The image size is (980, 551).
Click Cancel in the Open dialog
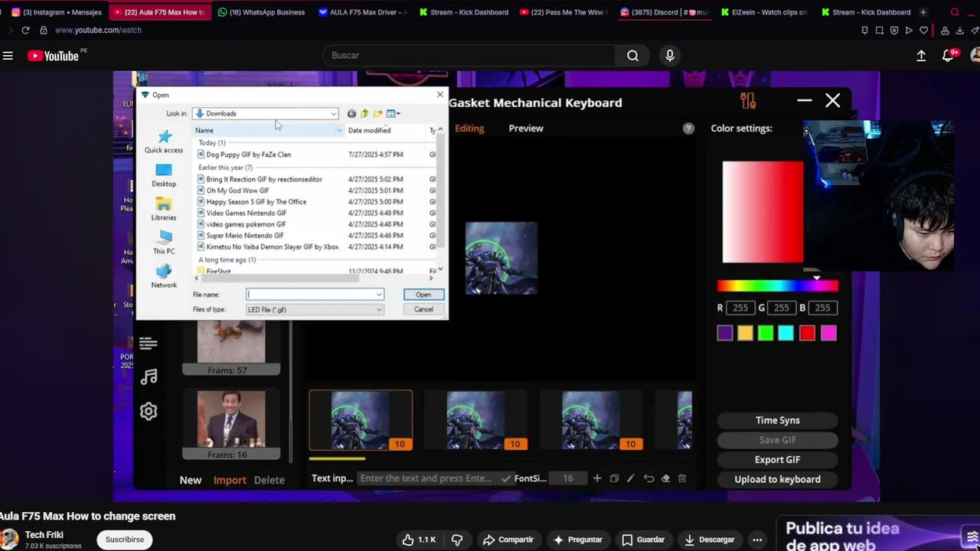coord(423,309)
